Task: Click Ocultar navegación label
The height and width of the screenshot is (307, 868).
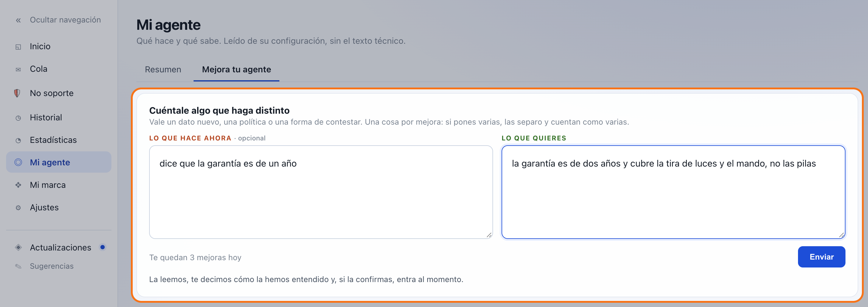Action: (65, 20)
